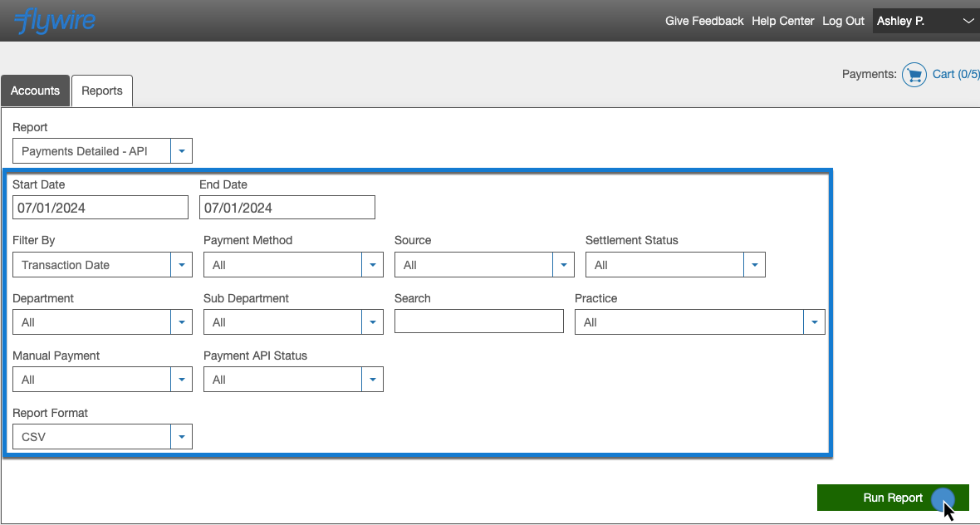Image resolution: width=980 pixels, height=525 pixels.
Task: Expand the Sub Department dropdown
Action: 293,322
